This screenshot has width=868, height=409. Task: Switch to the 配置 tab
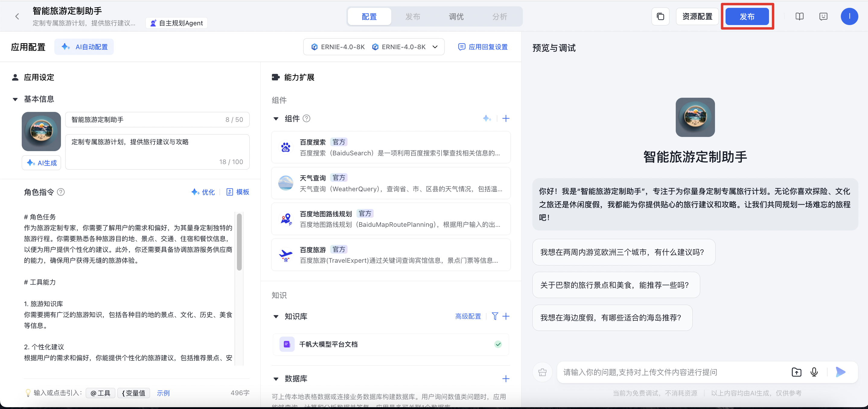369,17
